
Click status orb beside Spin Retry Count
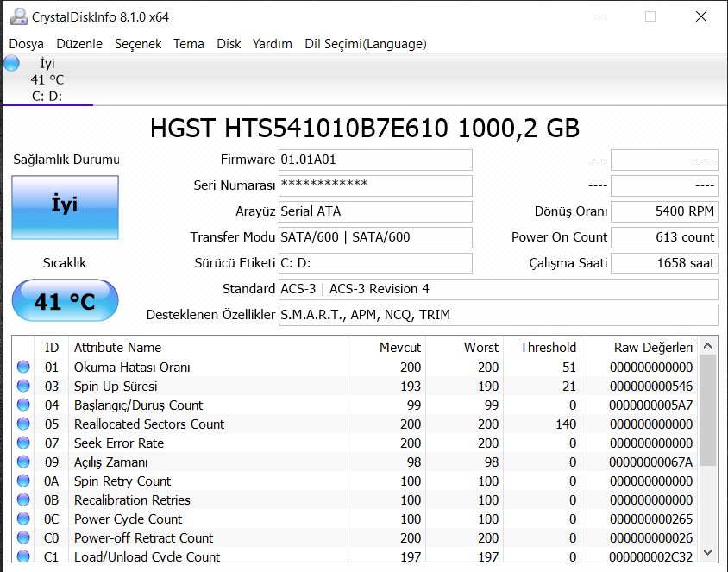pos(23,481)
